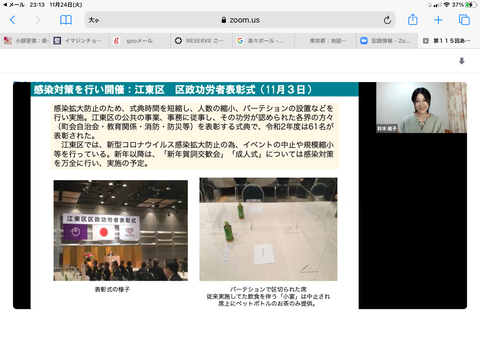Reload the page with the refresh icon

click(x=387, y=20)
